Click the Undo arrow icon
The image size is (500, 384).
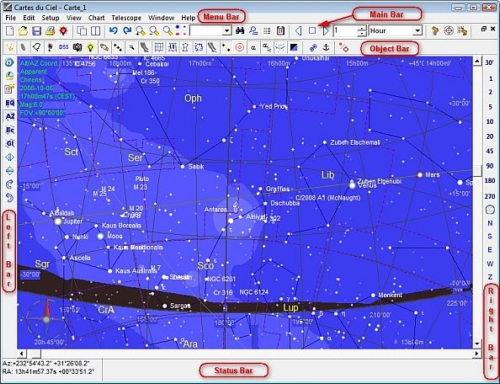click(x=114, y=31)
